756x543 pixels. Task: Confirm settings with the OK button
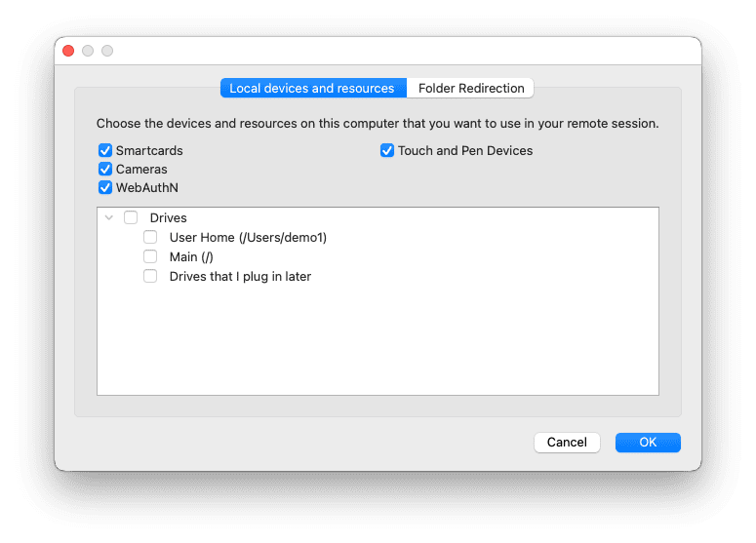[648, 443]
